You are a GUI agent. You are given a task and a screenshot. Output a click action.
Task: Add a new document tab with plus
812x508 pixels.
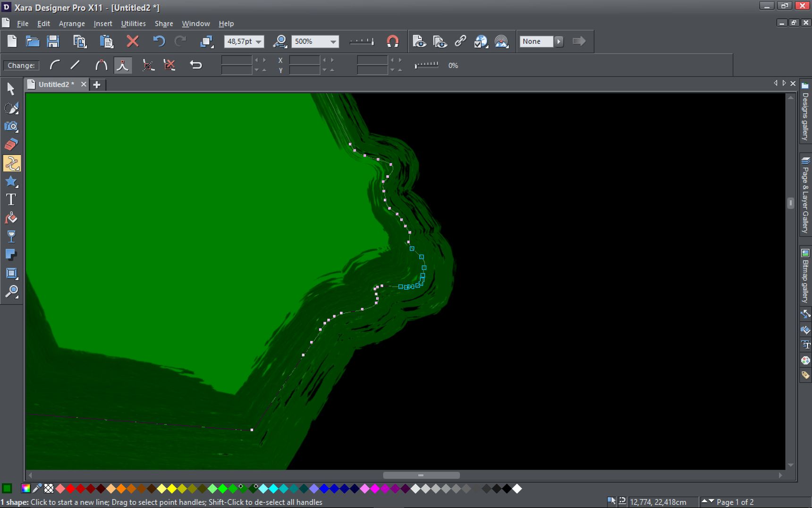pos(97,85)
